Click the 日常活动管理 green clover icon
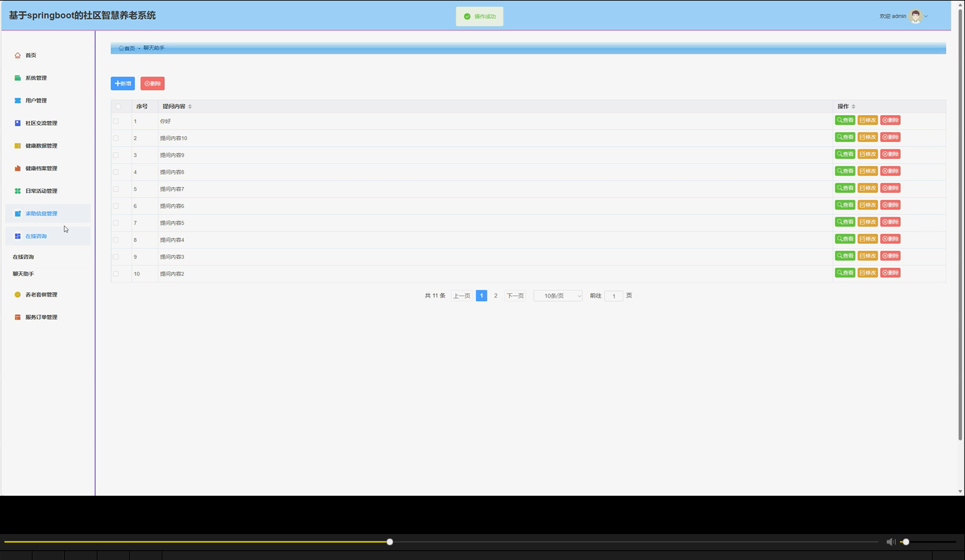Image resolution: width=965 pixels, height=560 pixels. coord(18,191)
